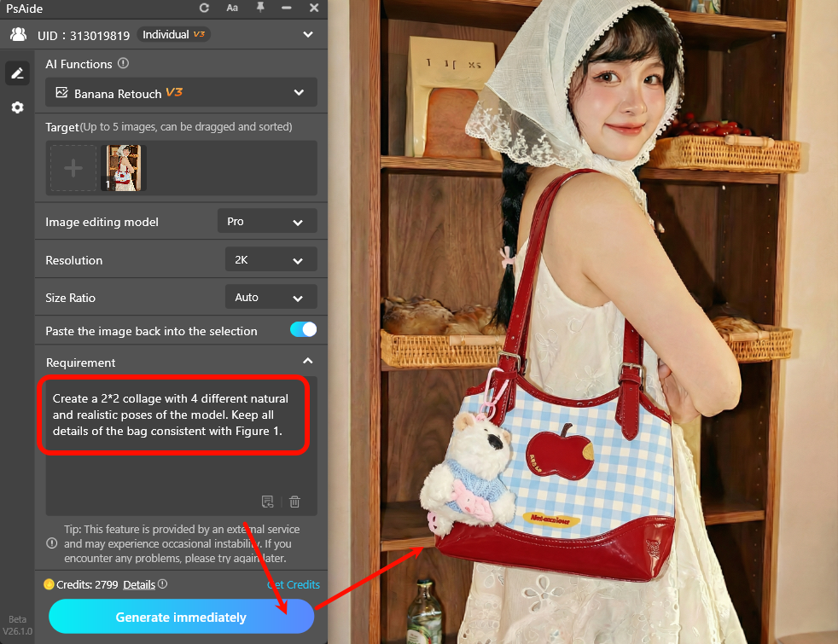Click the Aa font icon in the title bar

[x=232, y=9]
